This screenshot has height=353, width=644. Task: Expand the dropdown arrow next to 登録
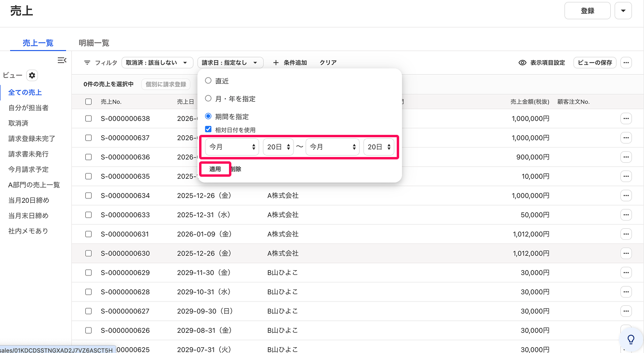(x=623, y=11)
